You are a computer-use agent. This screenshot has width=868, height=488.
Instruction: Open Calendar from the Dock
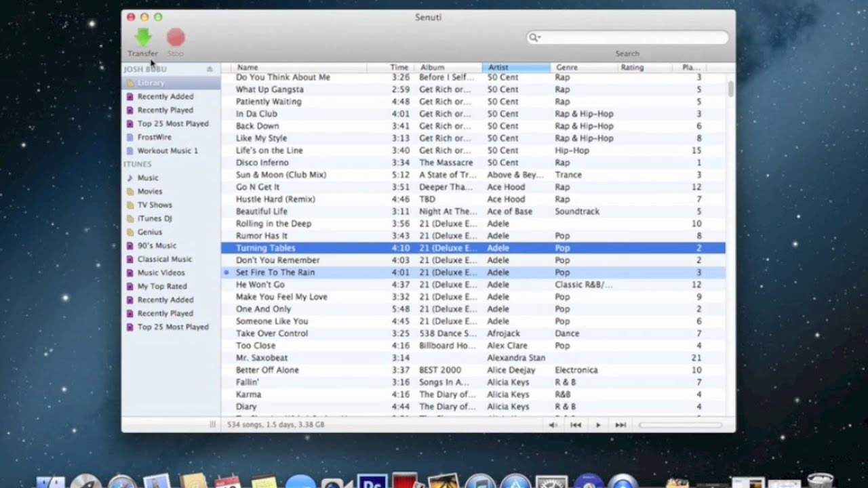click(x=228, y=482)
